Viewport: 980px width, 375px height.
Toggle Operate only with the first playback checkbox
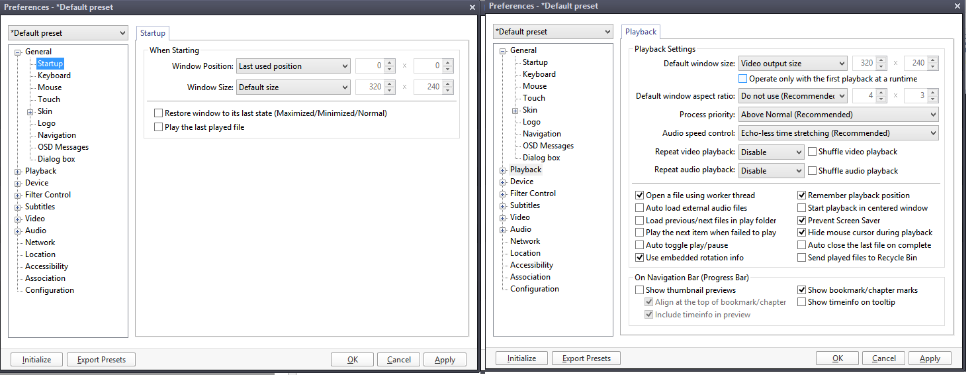[743, 79]
